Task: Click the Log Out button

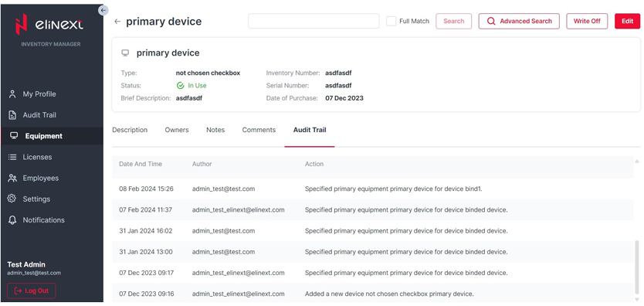Action: coord(32,291)
